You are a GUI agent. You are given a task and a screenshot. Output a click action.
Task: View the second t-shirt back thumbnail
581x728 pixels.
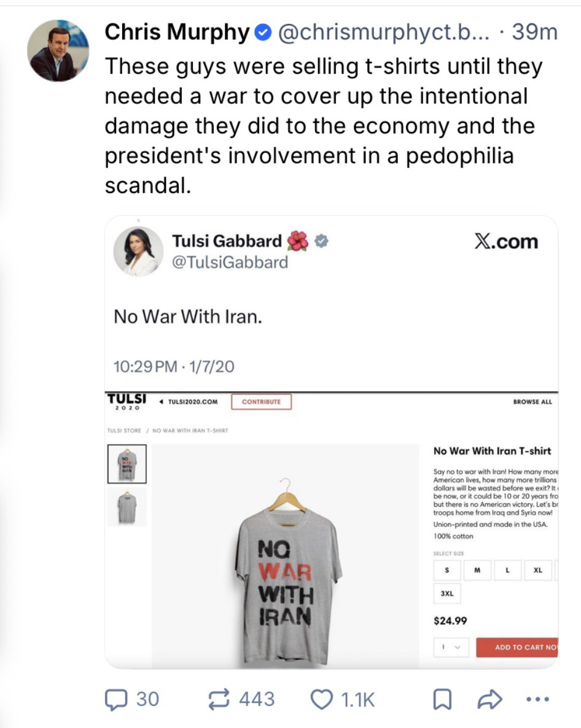[x=127, y=507]
